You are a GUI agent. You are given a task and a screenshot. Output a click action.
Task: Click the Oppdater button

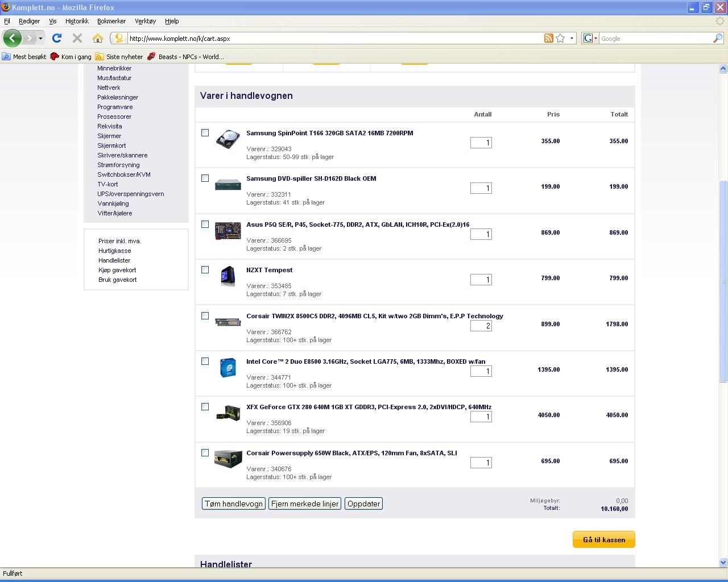pos(363,504)
